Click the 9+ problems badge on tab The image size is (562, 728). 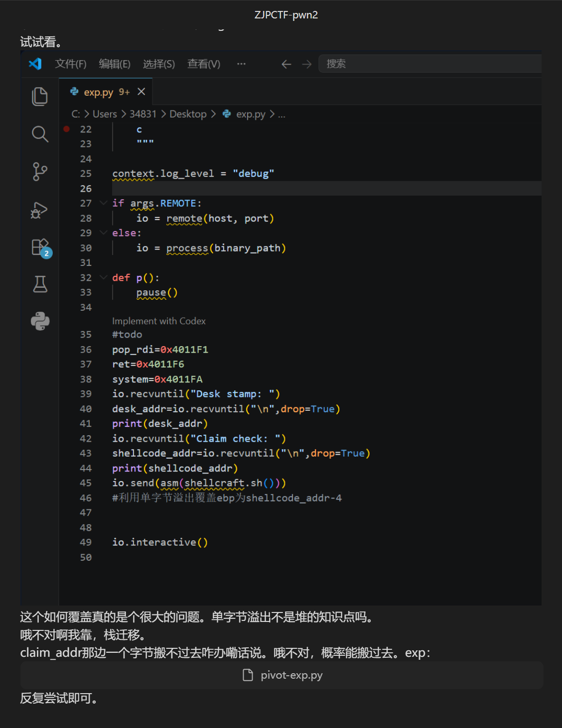click(124, 92)
